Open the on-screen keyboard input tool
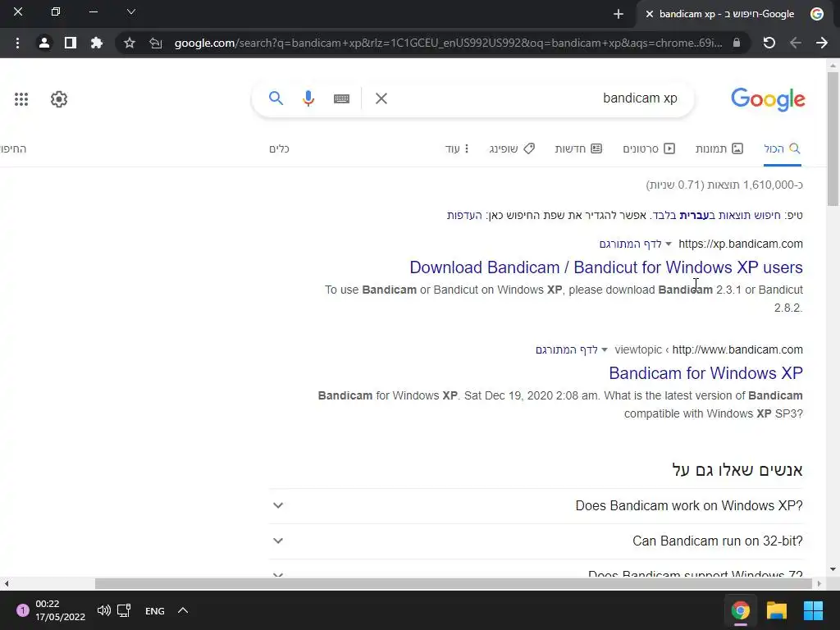The image size is (840, 630). tap(341, 98)
